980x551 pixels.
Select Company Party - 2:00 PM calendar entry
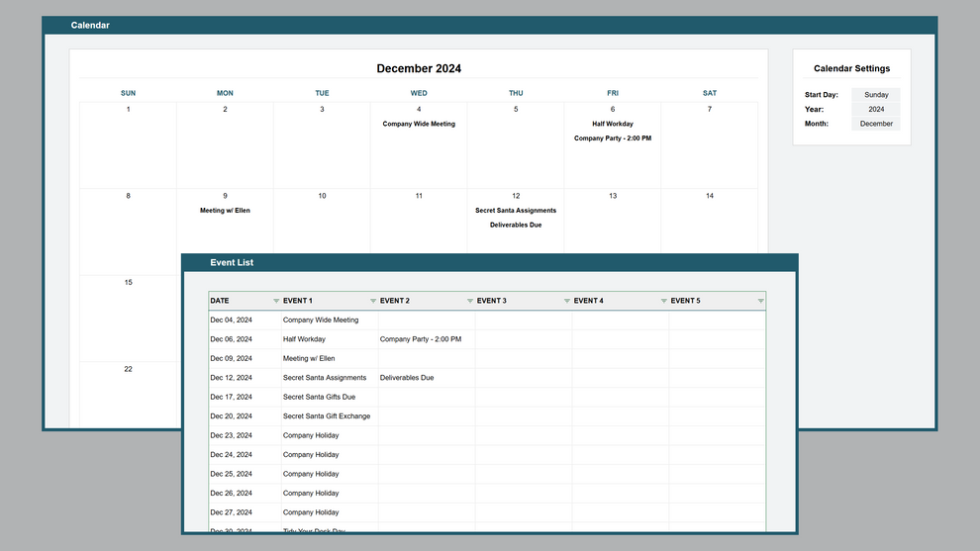tap(613, 138)
